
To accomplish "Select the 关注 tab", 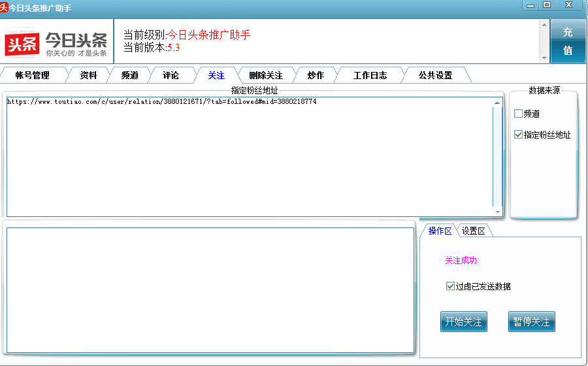I will 216,75.
